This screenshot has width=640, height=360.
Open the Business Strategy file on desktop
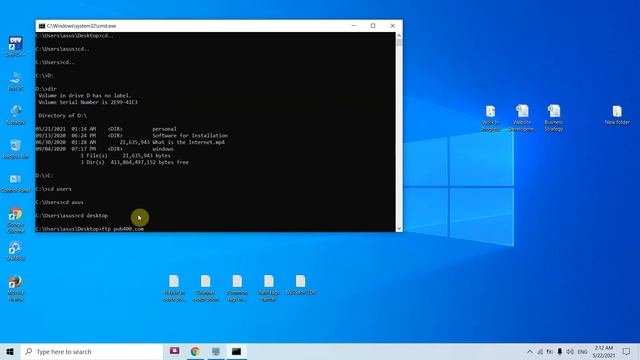point(553,118)
